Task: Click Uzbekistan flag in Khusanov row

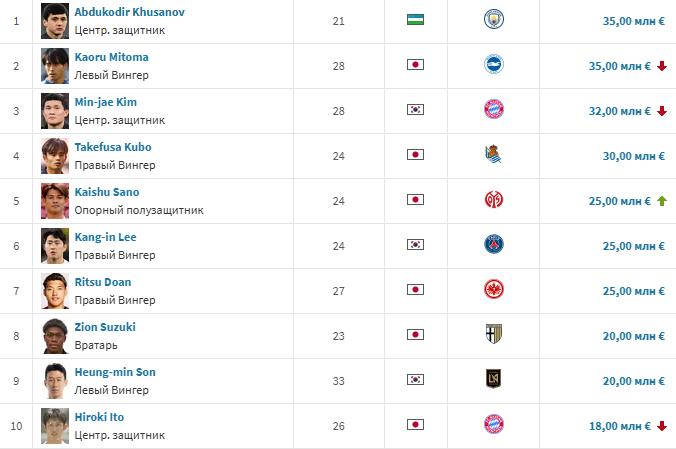Action: click(416, 20)
